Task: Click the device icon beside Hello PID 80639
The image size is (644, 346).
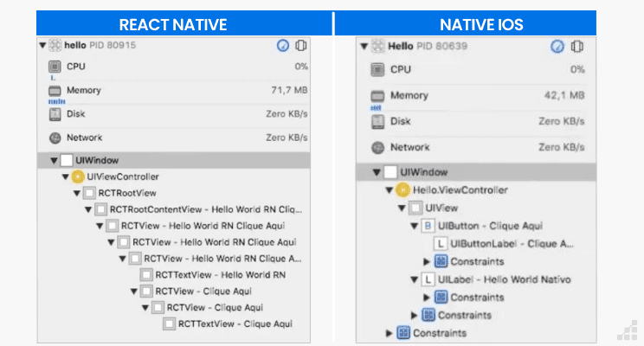Action: (x=577, y=46)
